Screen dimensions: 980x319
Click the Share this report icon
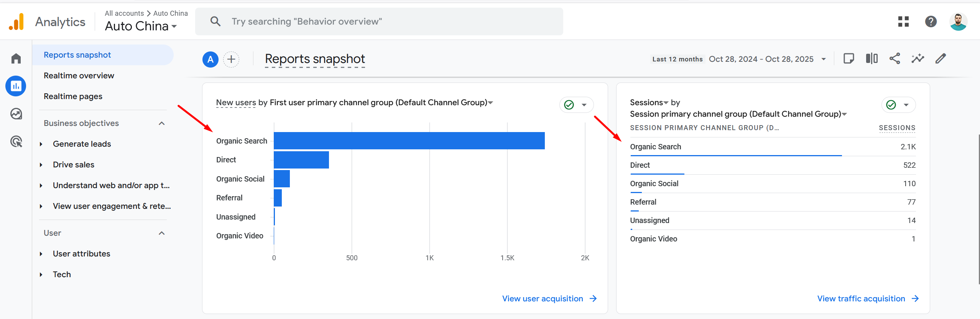(894, 59)
